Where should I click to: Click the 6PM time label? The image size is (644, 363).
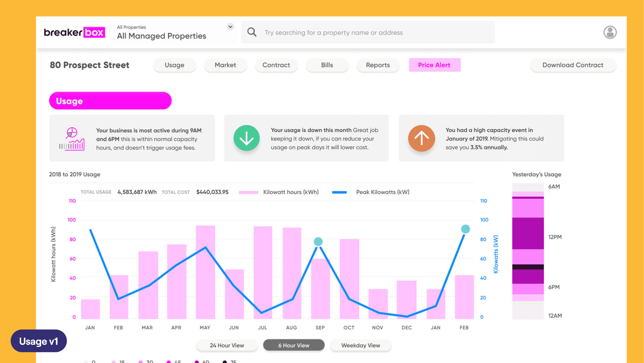point(554,287)
